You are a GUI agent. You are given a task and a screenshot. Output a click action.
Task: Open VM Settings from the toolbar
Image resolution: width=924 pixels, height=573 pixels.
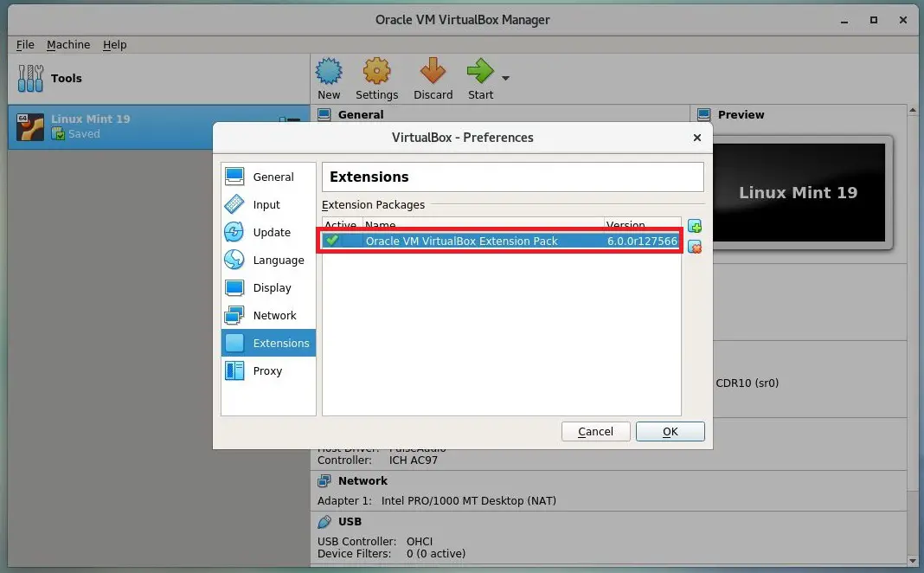point(376,78)
